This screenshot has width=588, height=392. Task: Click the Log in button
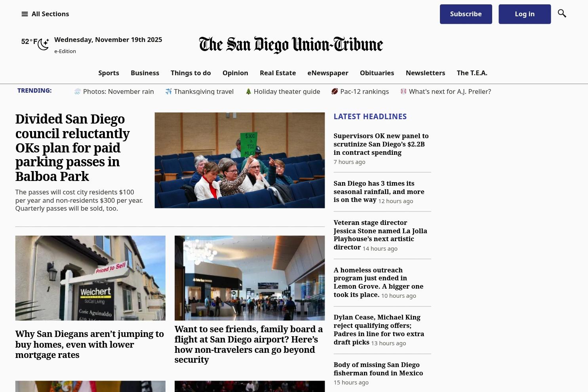tap(525, 14)
